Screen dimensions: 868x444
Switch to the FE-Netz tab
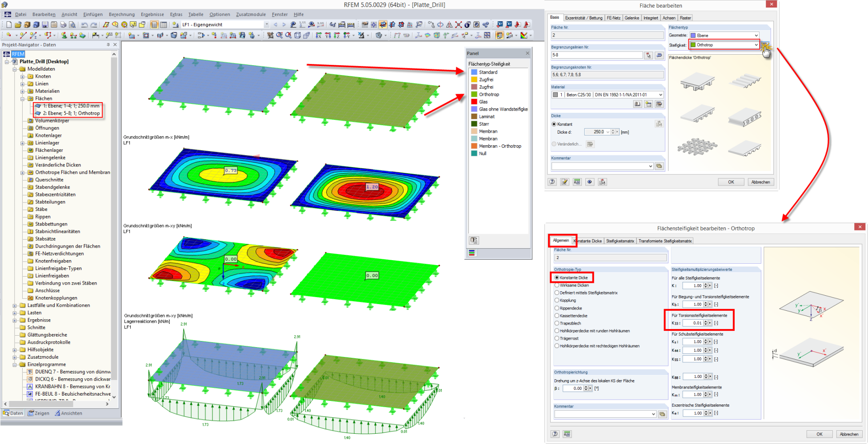(613, 18)
